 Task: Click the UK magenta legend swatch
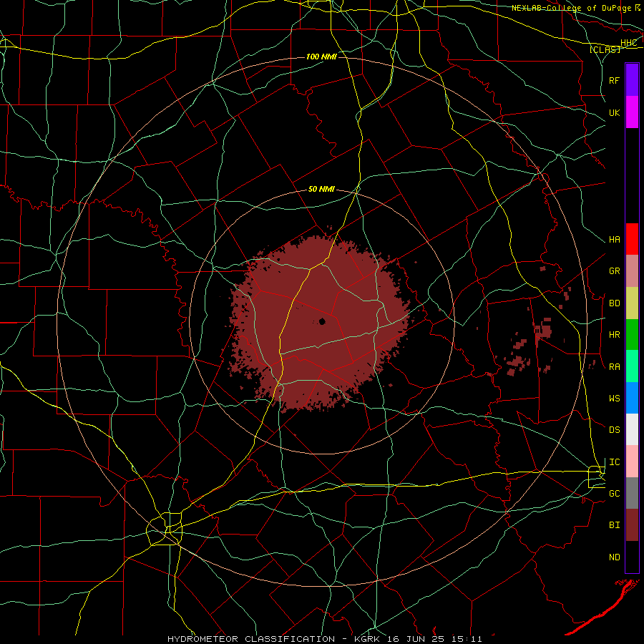632,112
